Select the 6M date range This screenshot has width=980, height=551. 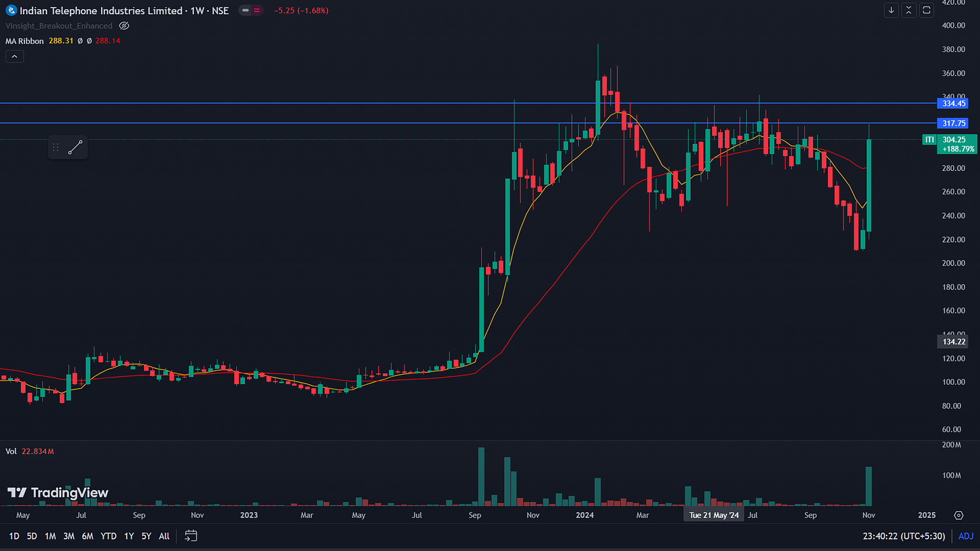click(87, 536)
